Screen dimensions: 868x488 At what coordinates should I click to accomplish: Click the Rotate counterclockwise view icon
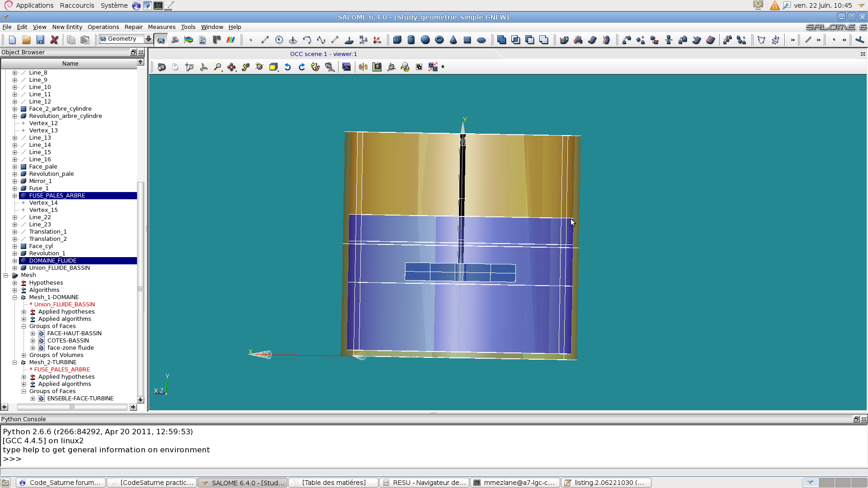coord(288,67)
